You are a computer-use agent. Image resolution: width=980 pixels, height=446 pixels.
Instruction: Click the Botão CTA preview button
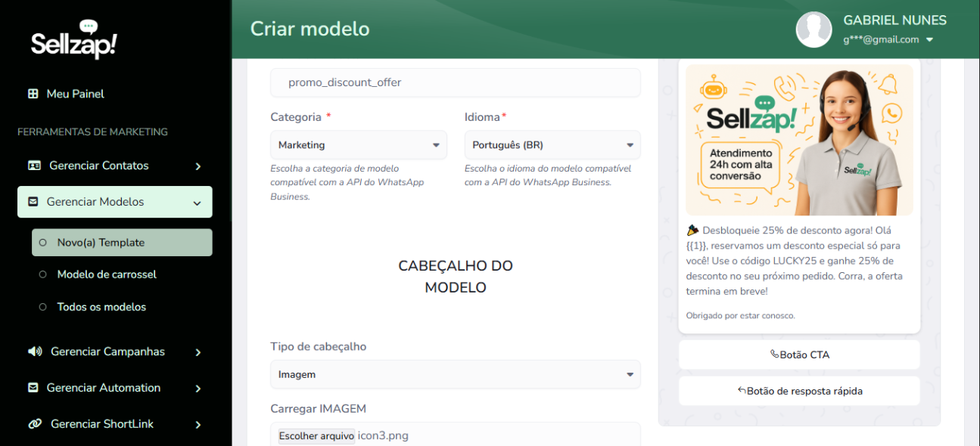(799, 355)
